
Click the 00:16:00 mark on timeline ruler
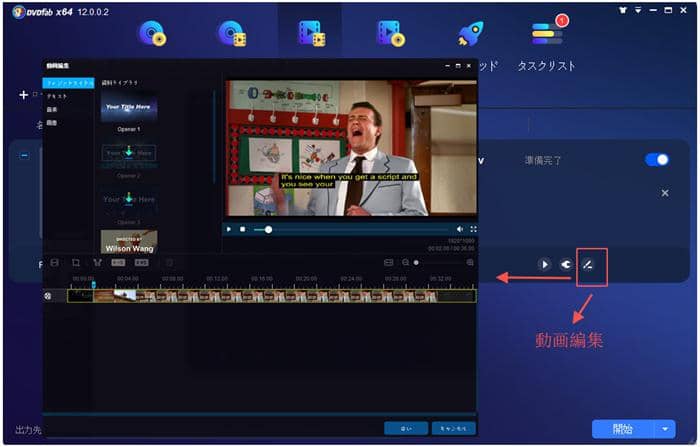pyautogui.click(x=262, y=279)
